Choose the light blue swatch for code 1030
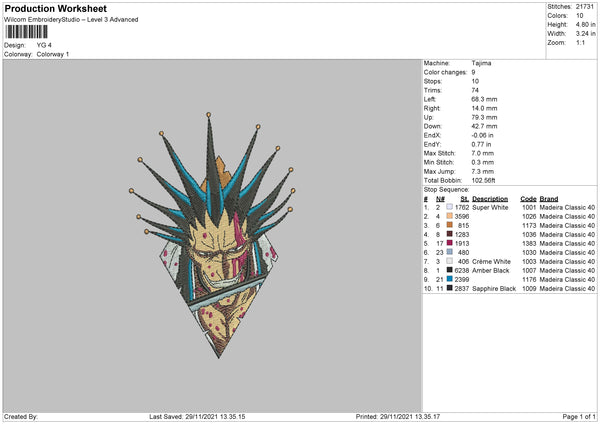This screenshot has width=600, height=424. coord(449,252)
